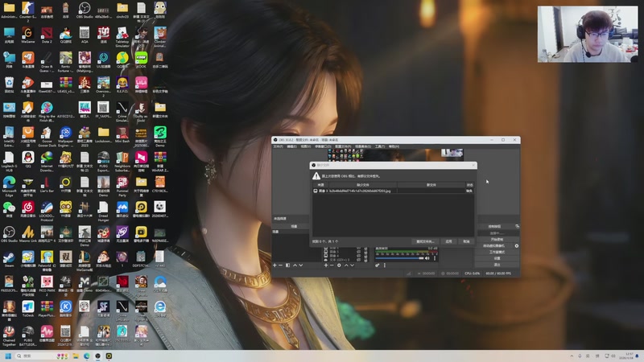Click the Windows Start button on taskbar
The height and width of the screenshot is (362, 644).
(x=8, y=356)
